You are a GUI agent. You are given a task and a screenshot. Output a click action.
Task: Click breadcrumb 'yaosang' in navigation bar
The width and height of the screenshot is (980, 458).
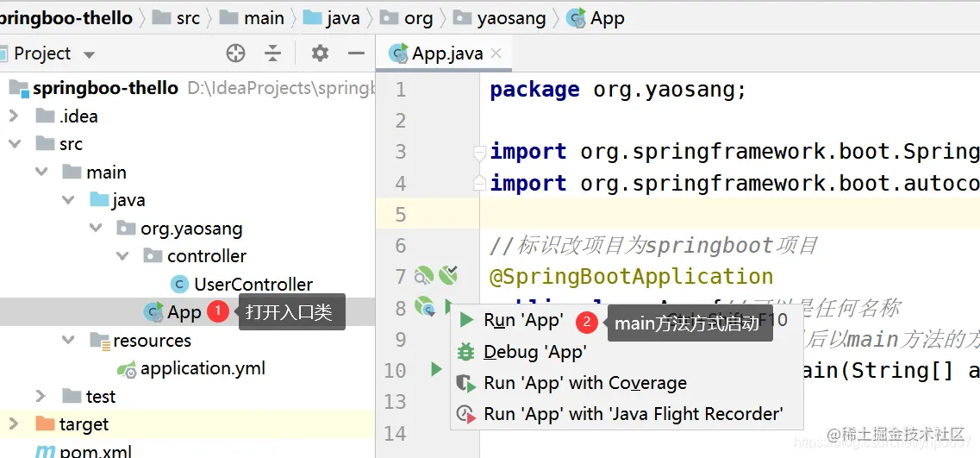[511, 18]
